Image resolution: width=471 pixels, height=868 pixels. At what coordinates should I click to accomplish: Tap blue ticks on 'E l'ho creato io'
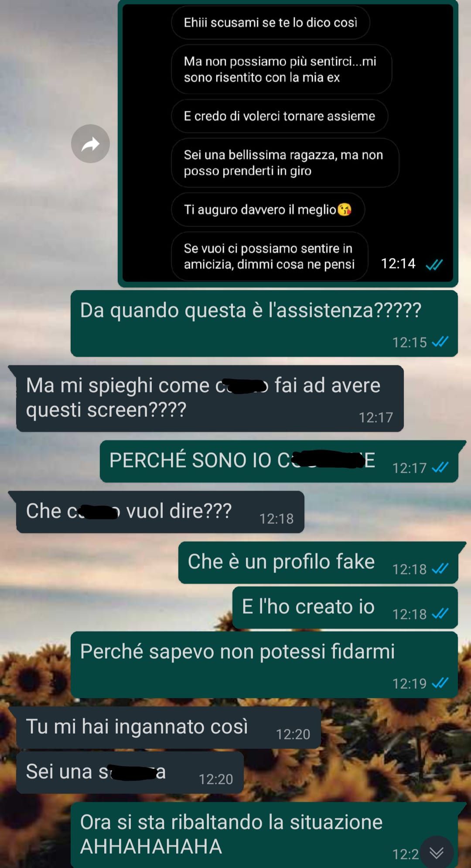440,614
